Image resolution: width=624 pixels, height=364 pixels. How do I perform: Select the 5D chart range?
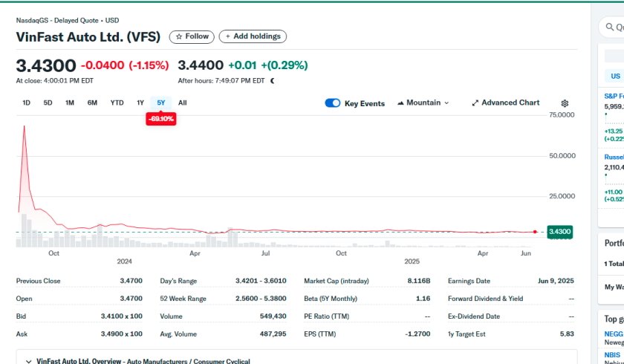coord(48,103)
